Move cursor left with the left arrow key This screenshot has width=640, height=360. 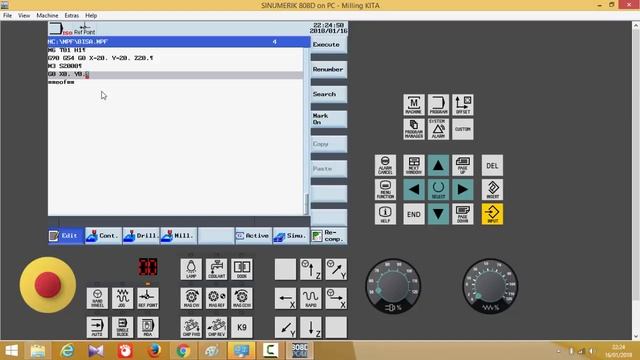[x=413, y=189]
